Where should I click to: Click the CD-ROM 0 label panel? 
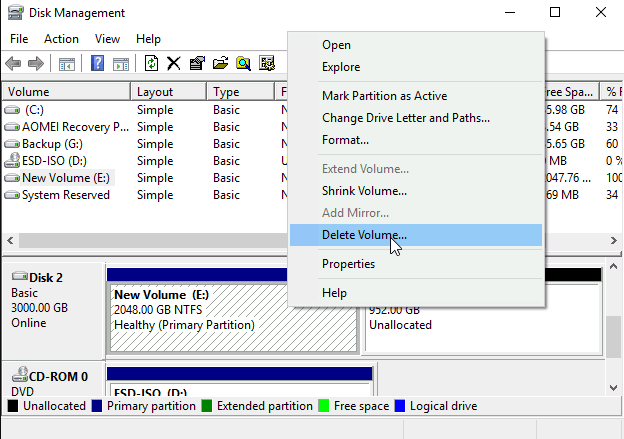54,378
